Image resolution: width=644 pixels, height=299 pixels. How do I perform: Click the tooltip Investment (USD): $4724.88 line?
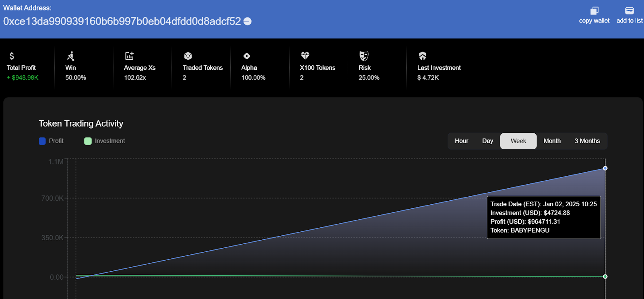[x=530, y=213]
